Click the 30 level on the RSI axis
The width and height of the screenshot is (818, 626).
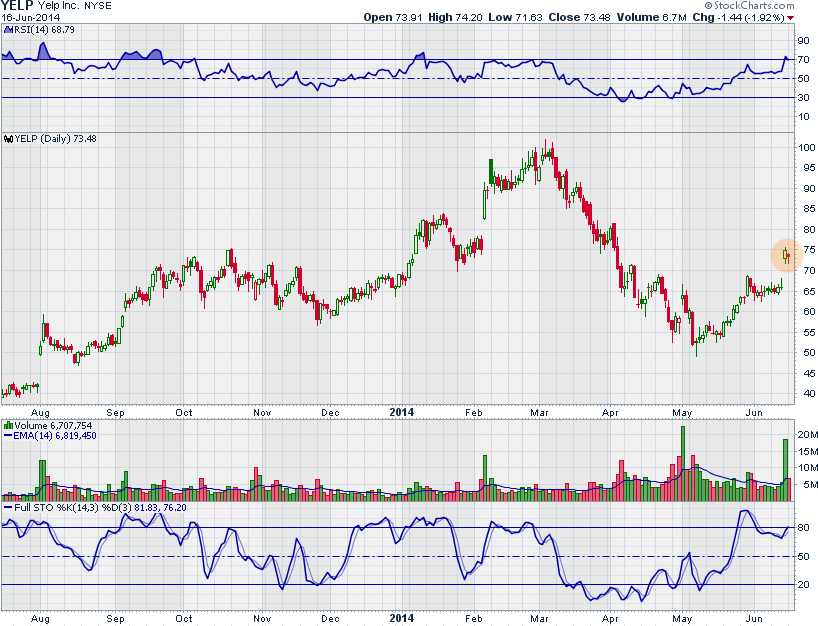tap(804, 98)
